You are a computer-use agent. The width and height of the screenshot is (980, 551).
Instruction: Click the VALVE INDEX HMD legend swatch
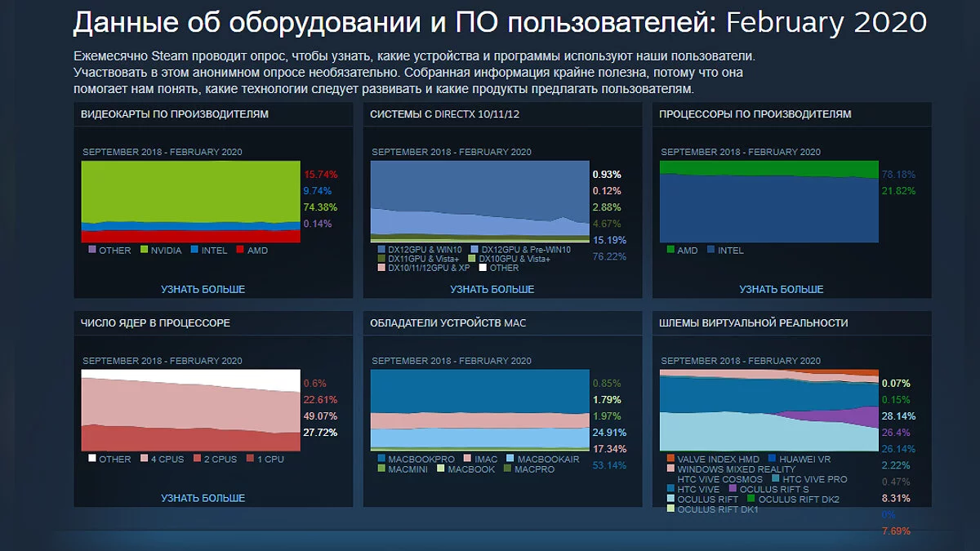point(670,459)
